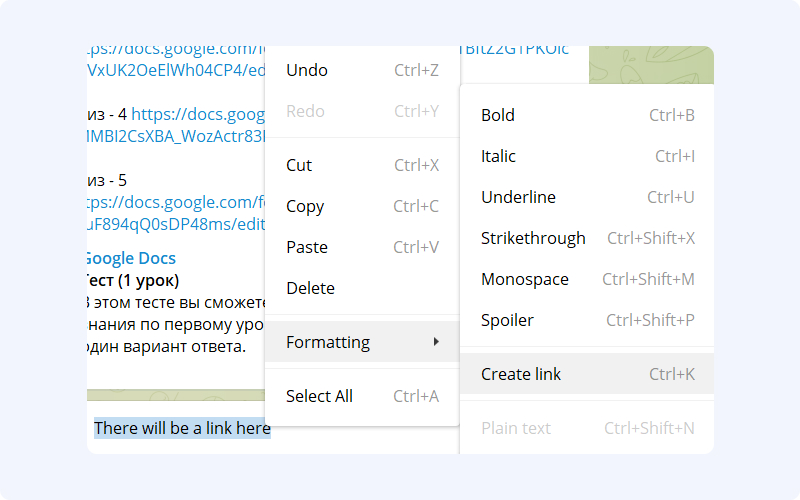The image size is (800, 500).
Task: Click Create link in the submenu
Action: coord(587,374)
